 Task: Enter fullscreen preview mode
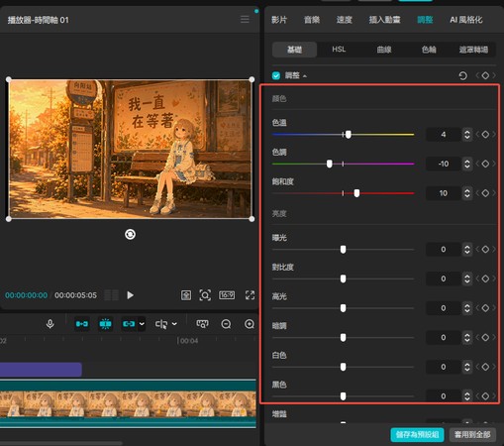coord(250,295)
